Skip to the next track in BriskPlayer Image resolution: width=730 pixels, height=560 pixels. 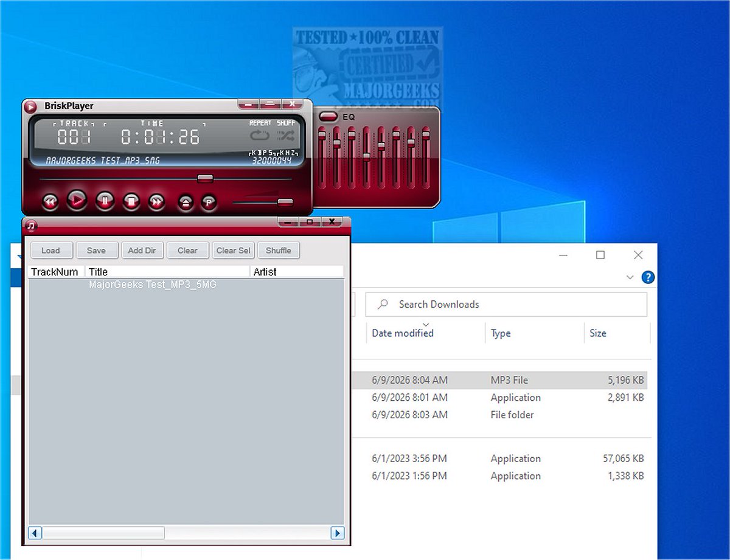(157, 201)
